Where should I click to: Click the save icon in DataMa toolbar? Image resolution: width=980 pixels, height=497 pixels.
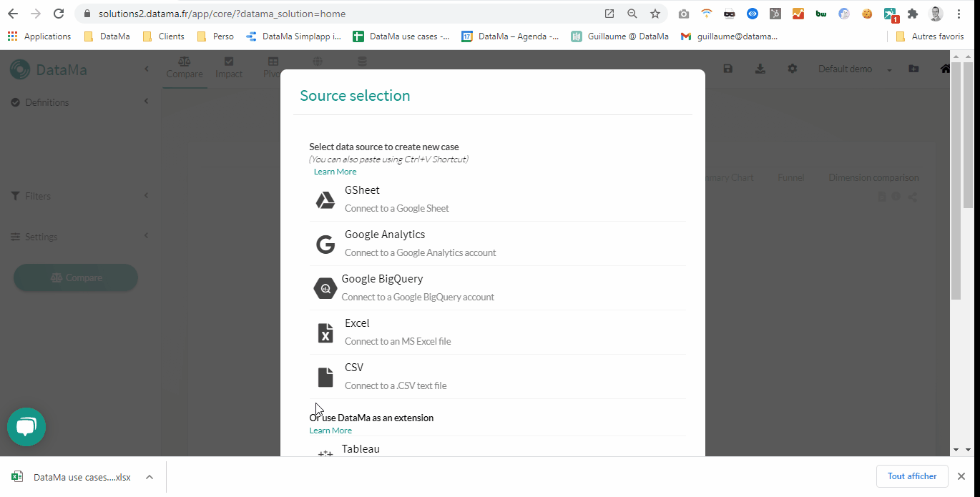tap(727, 69)
